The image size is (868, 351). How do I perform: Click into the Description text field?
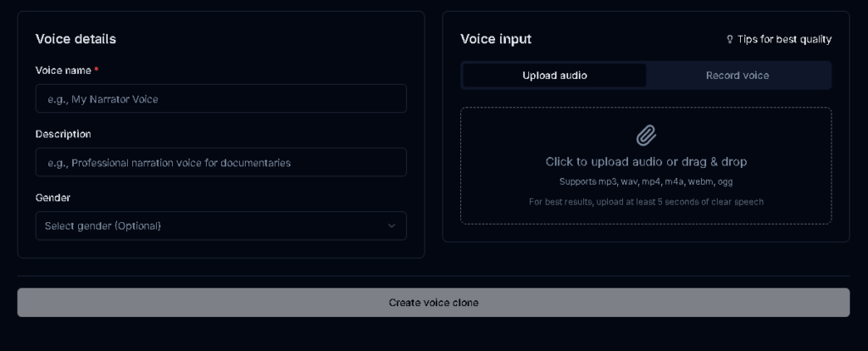coord(220,162)
